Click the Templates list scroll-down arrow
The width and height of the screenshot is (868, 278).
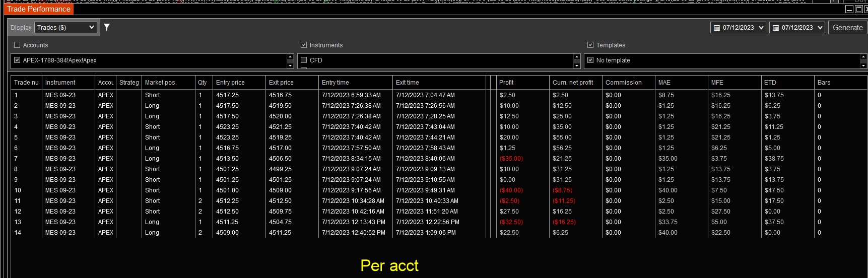(x=863, y=65)
